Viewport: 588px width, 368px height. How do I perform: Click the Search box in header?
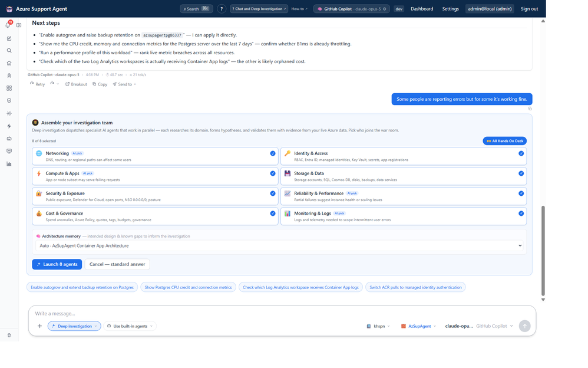click(x=197, y=9)
